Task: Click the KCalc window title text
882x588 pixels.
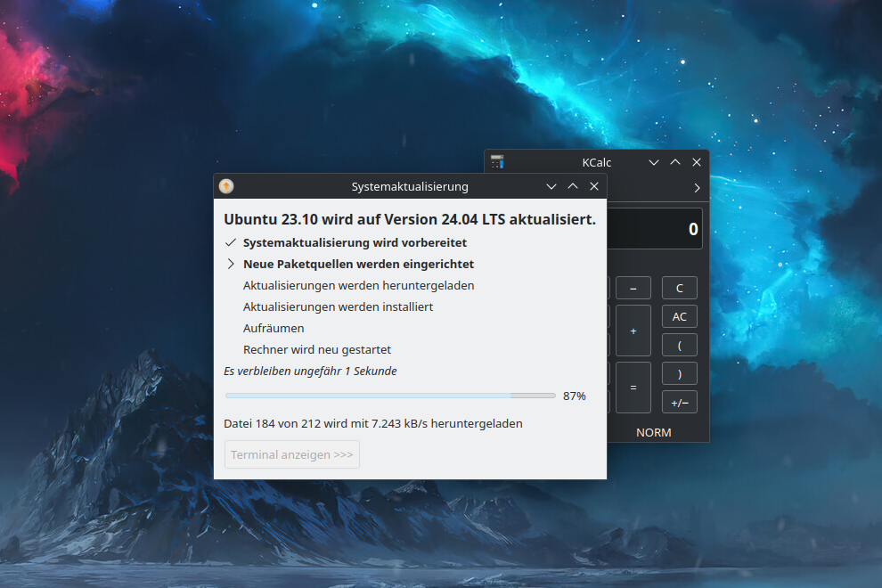Action: click(x=596, y=163)
